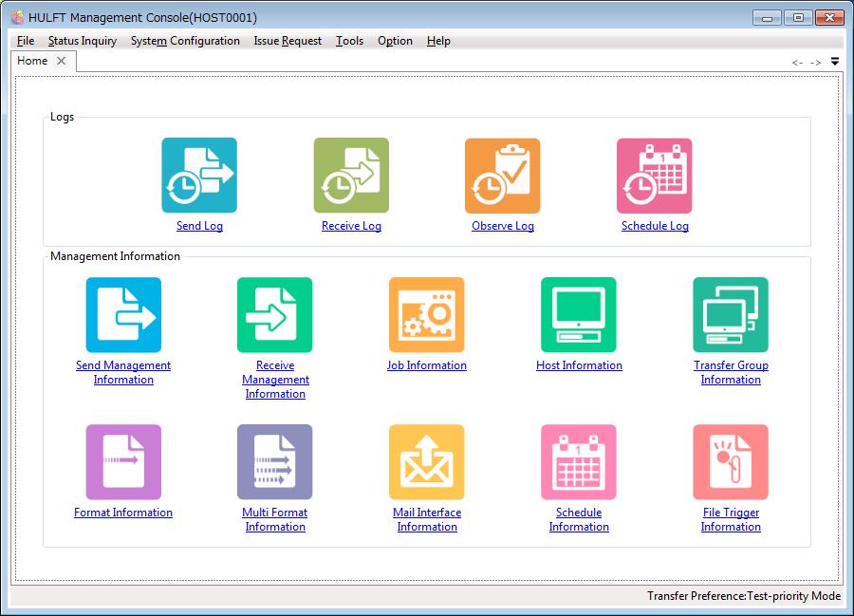Click the Receive Log link
Viewport: 854px width, 616px height.
pyautogui.click(x=351, y=226)
